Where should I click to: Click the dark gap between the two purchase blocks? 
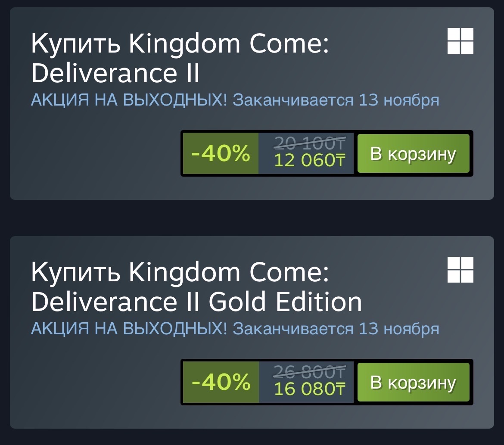point(252,218)
